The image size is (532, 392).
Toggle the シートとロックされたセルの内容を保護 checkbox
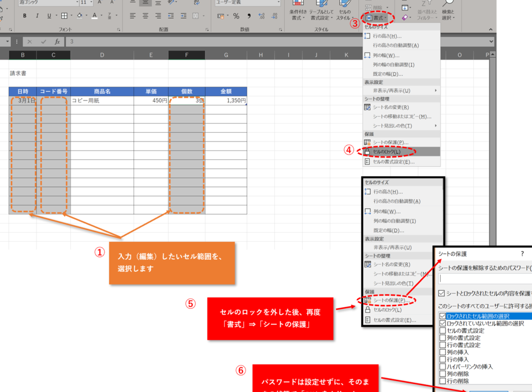[x=441, y=293]
